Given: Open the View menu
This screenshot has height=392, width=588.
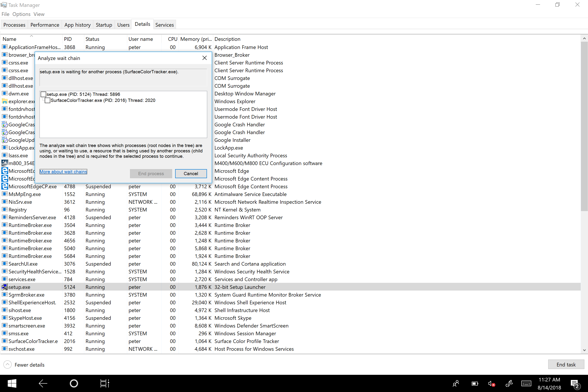Looking at the screenshot, I should click(x=39, y=14).
